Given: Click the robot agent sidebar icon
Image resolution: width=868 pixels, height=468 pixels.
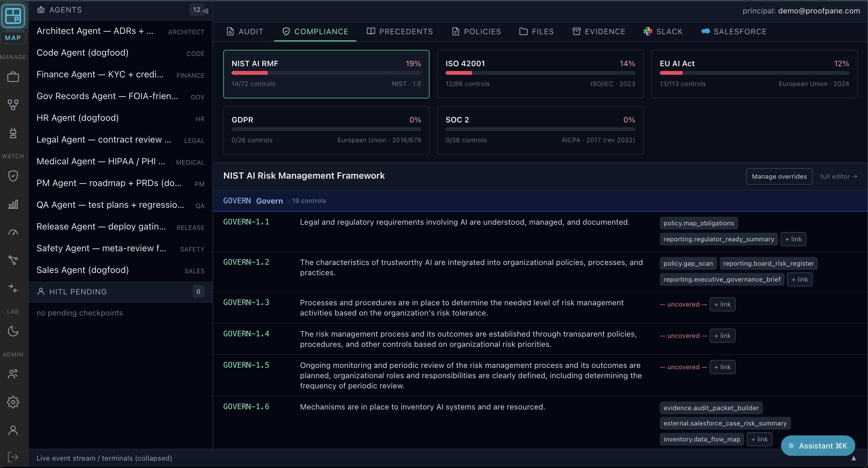Looking at the screenshot, I should click(13, 133).
